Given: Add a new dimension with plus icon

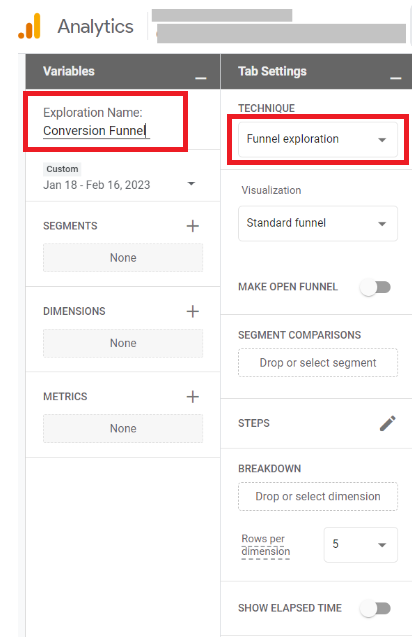Looking at the screenshot, I should (x=193, y=311).
